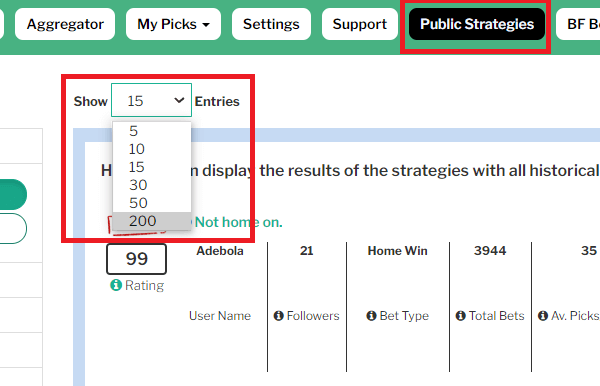Open the Show entries dropdown

coord(152,100)
